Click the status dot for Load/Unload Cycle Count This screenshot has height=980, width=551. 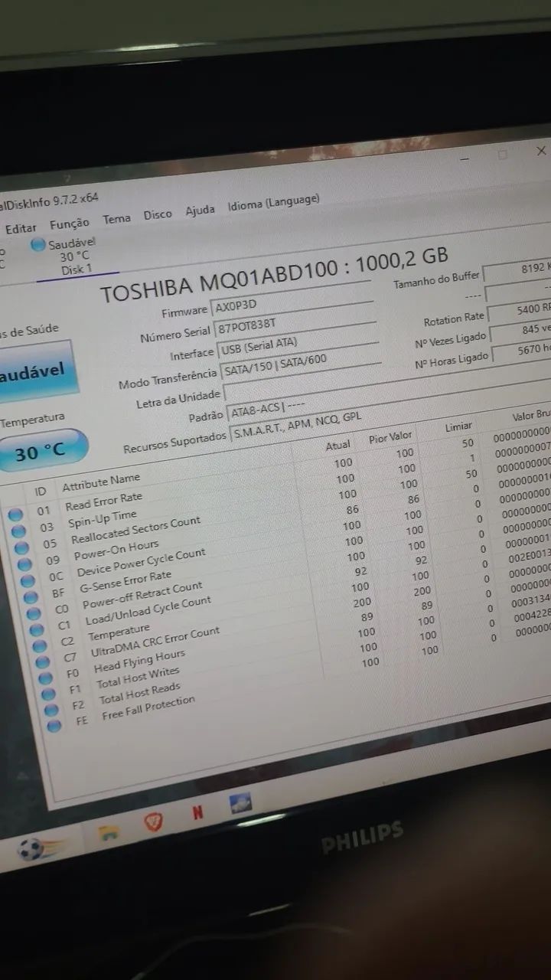(37, 629)
